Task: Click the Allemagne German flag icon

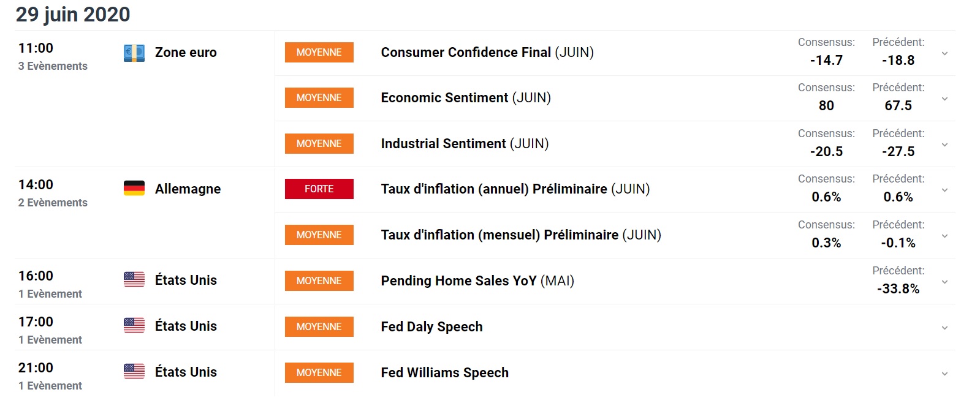Action: coord(134,189)
